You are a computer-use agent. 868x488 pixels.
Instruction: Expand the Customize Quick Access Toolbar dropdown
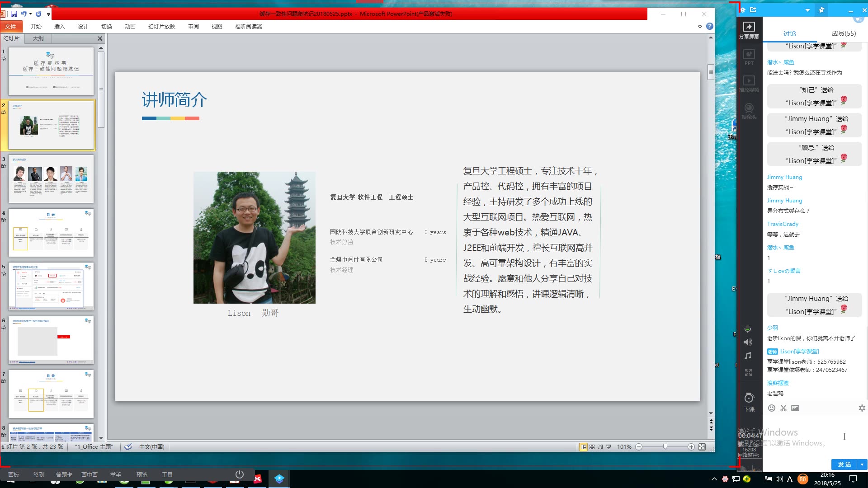tap(48, 14)
